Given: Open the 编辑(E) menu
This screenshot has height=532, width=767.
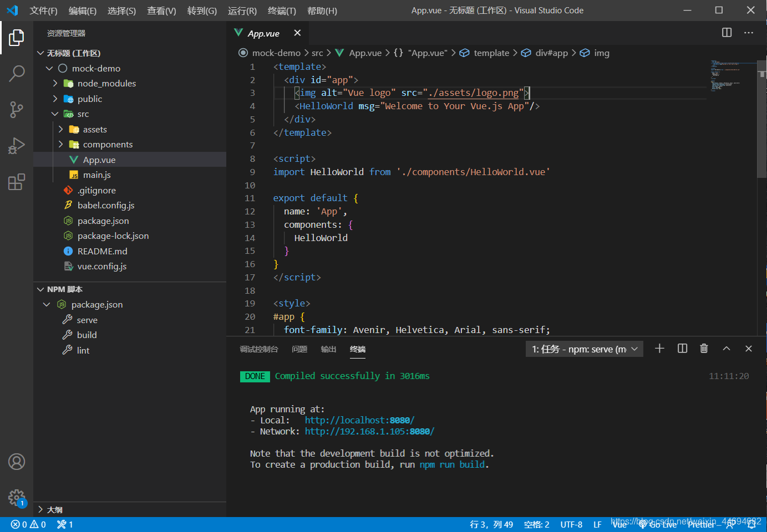Looking at the screenshot, I should 83,11.
